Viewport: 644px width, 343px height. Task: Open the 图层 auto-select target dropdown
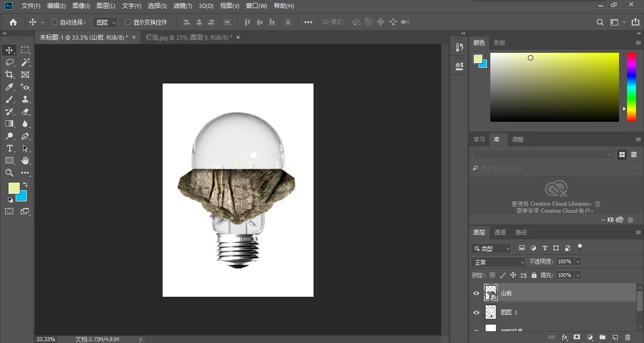coord(105,22)
